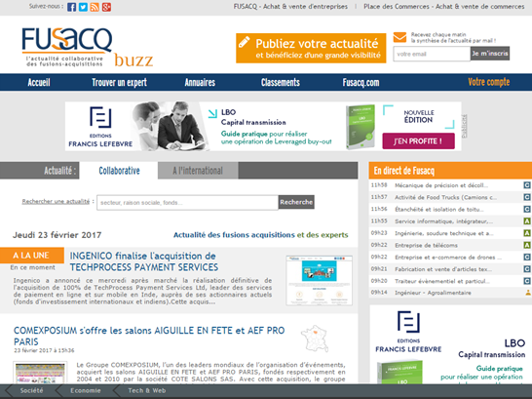
Task: Click Publiez votre actualité banner
Action: 311,48
